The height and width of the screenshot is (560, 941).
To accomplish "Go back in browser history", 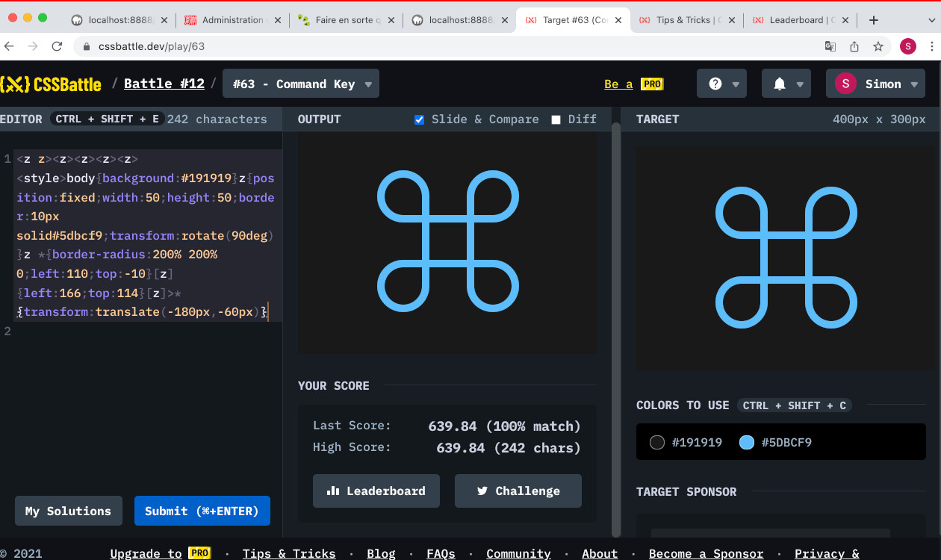I will point(10,46).
